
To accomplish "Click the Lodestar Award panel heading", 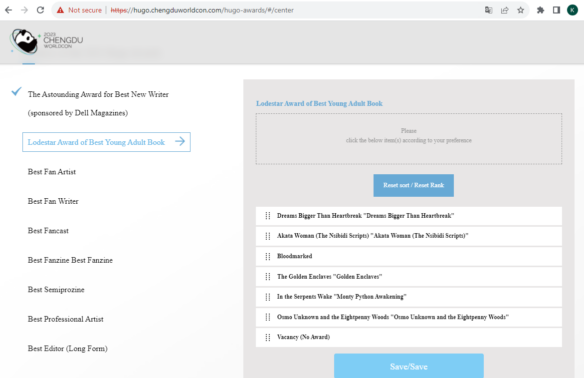I will (x=319, y=104).
